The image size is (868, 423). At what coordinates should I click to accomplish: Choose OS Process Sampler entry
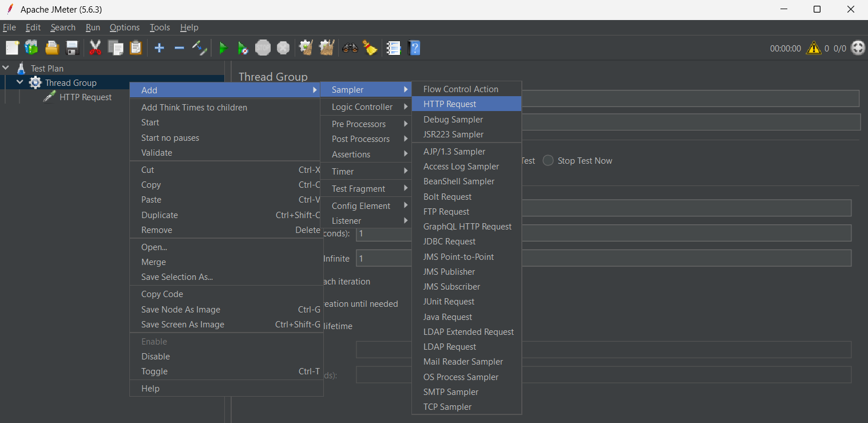466,377
